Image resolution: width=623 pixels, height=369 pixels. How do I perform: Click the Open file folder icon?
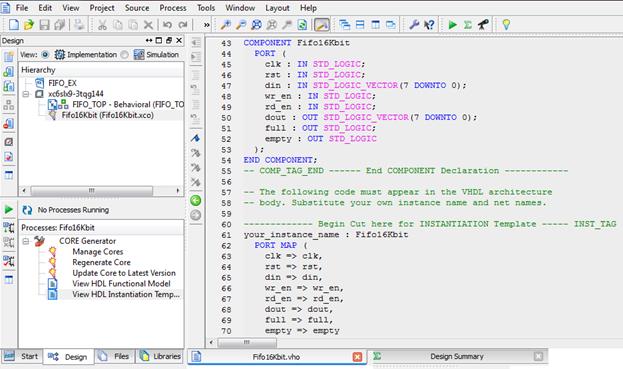[29, 25]
